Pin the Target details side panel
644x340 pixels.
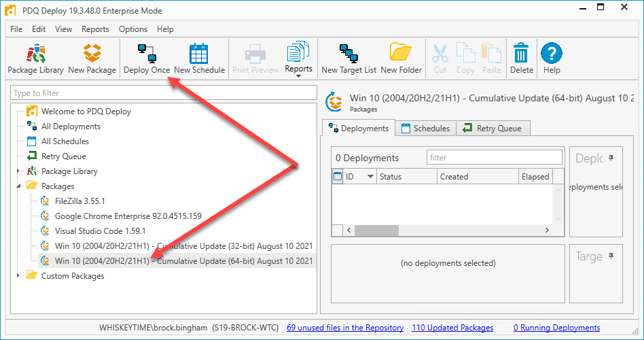tap(611, 256)
